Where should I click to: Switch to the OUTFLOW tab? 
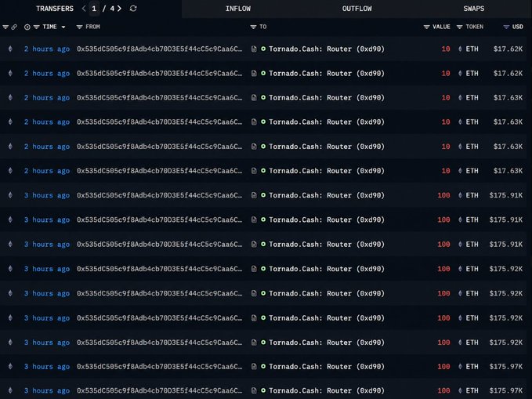pos(356,9)
